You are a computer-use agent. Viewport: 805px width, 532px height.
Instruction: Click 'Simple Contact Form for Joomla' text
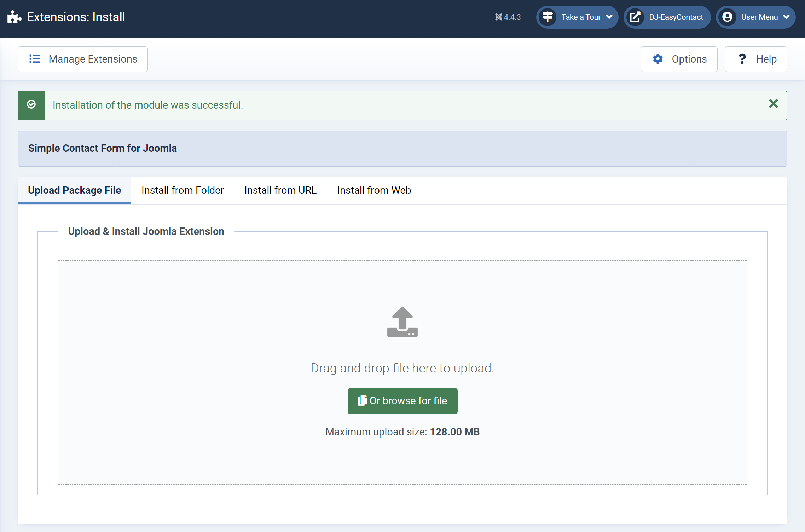click(103, 148)
